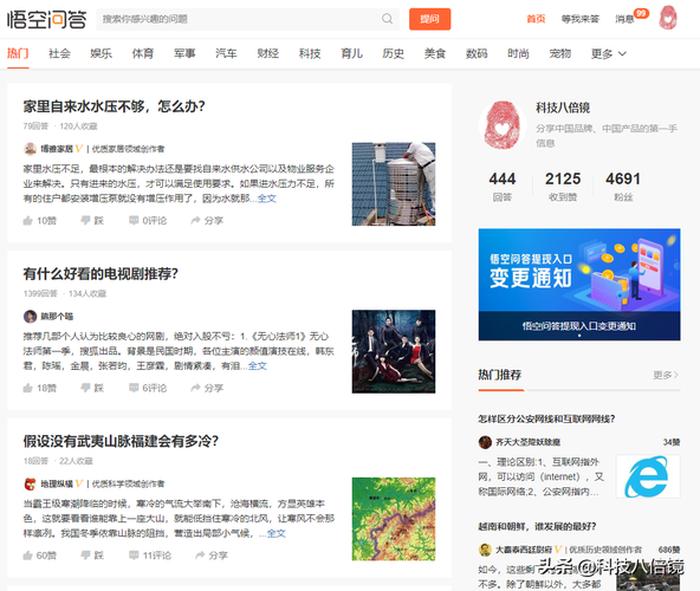Open the TV drama poster thumbnail
700x591 pixels.
[393, 351]
